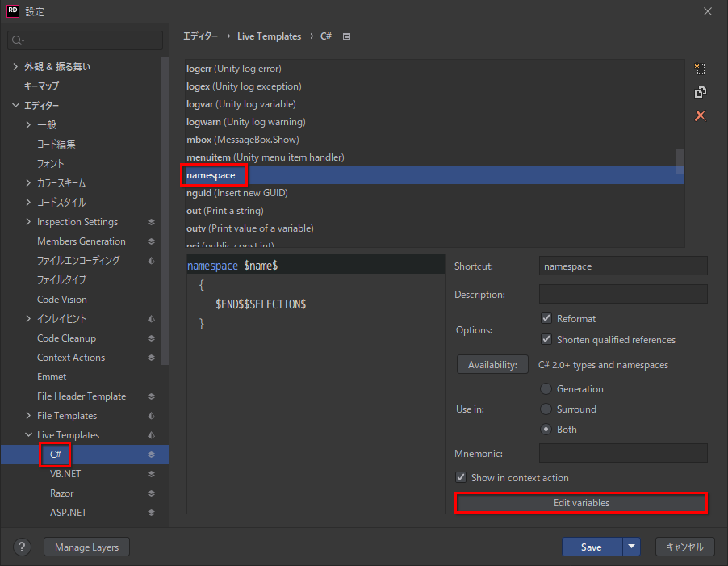Click the Rider logo in title bar

pos(13,11)
